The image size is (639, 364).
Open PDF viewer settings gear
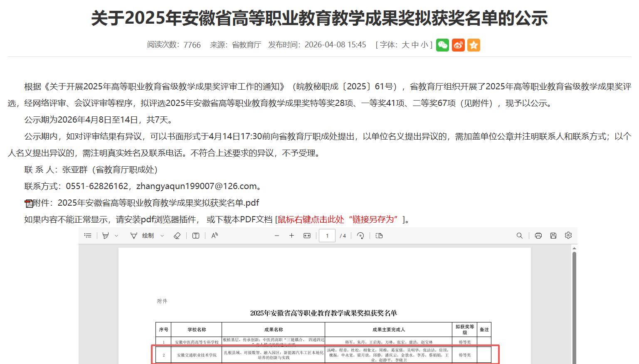pyautogui.click(x=568, y=236)
